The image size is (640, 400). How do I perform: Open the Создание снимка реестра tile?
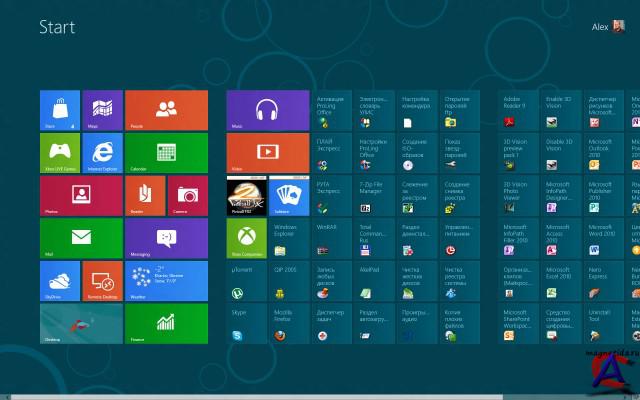(460, 196)
